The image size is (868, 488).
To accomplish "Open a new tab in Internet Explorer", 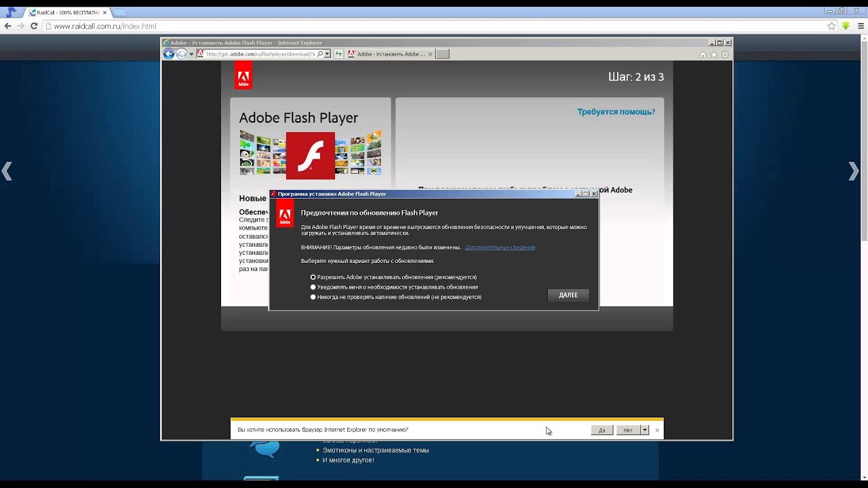I will point(442,54).
